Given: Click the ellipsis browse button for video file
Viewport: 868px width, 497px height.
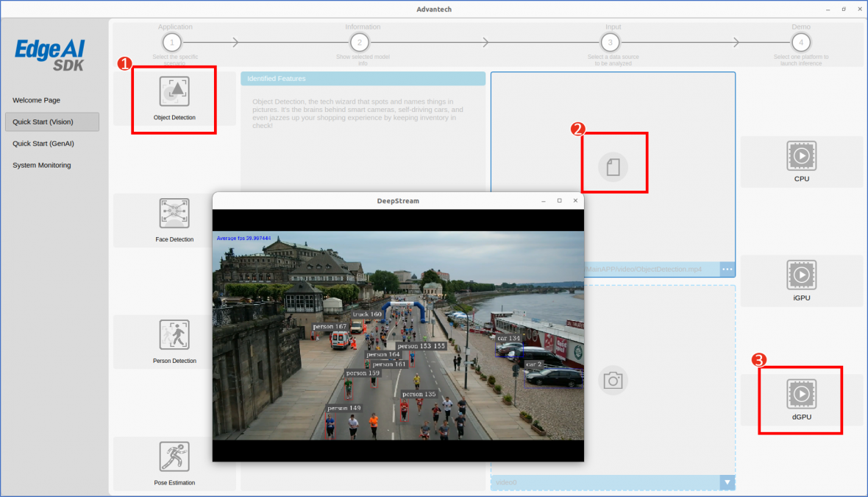Looking at the screenshot, I should click(728, 269).
